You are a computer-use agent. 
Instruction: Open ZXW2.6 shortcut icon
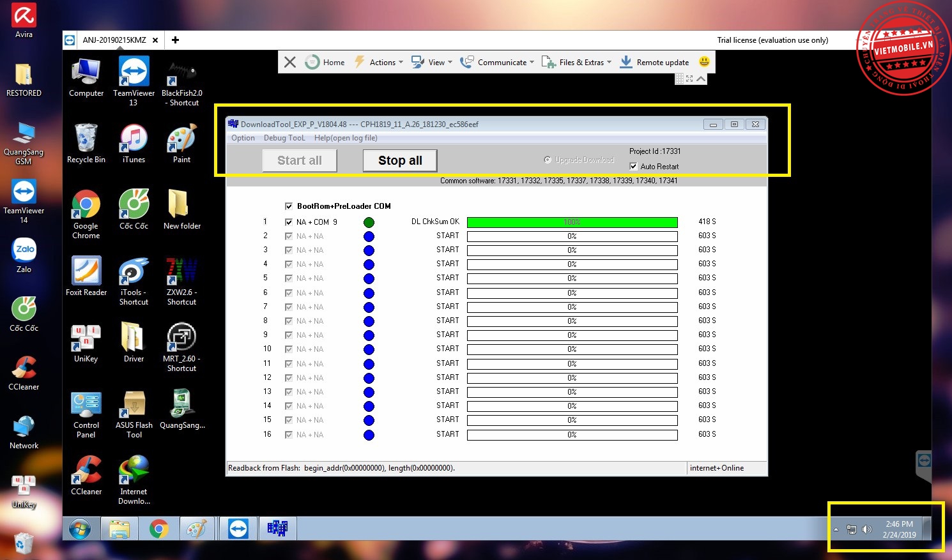(182, 281)
